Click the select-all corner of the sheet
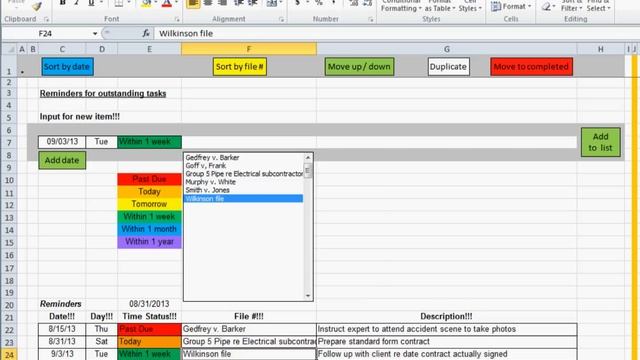 pyautogui.click(x=9, y=49)
